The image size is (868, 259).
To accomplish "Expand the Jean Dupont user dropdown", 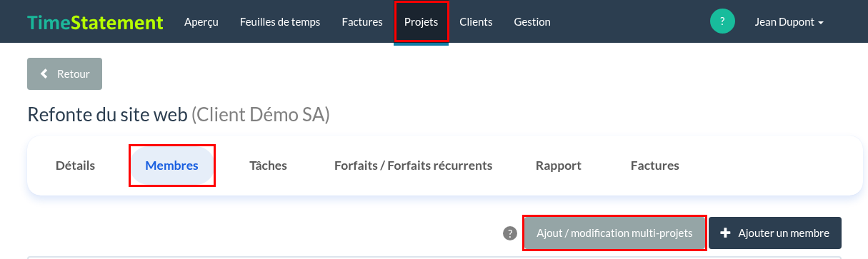I will (789, 22).
